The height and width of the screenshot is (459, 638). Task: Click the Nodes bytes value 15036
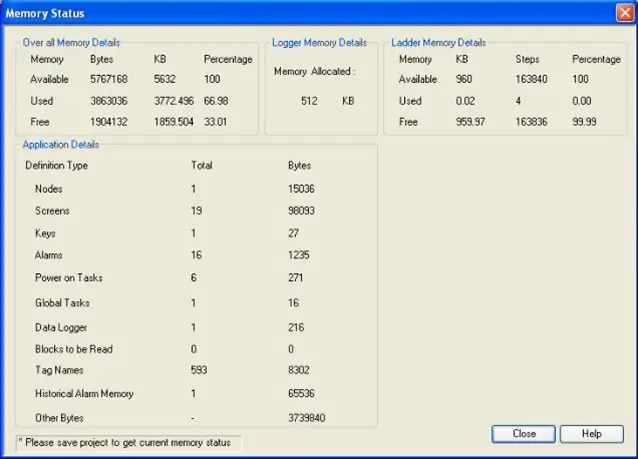pyautogui.click(x=301, y=189)
